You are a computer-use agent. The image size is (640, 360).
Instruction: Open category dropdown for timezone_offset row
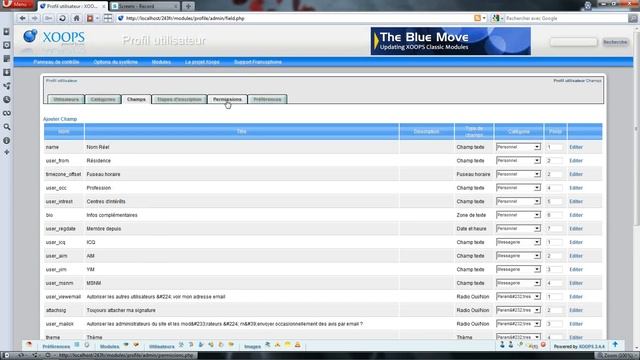(x=518, y=174)
